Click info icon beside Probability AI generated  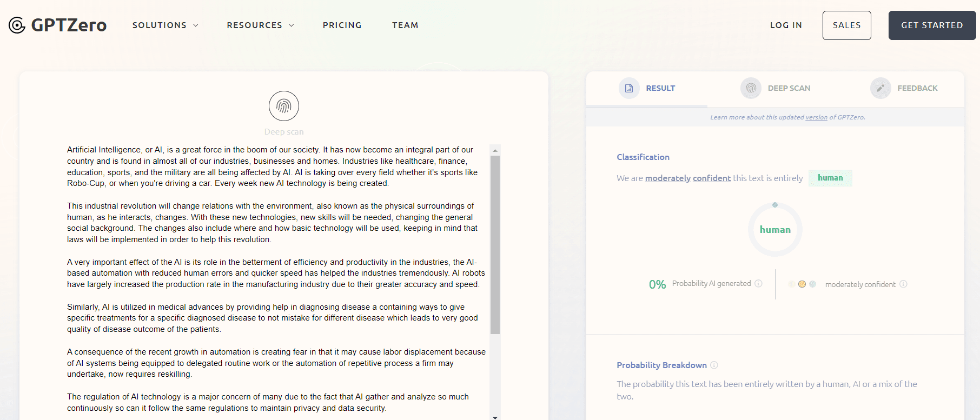pos(758,284)
